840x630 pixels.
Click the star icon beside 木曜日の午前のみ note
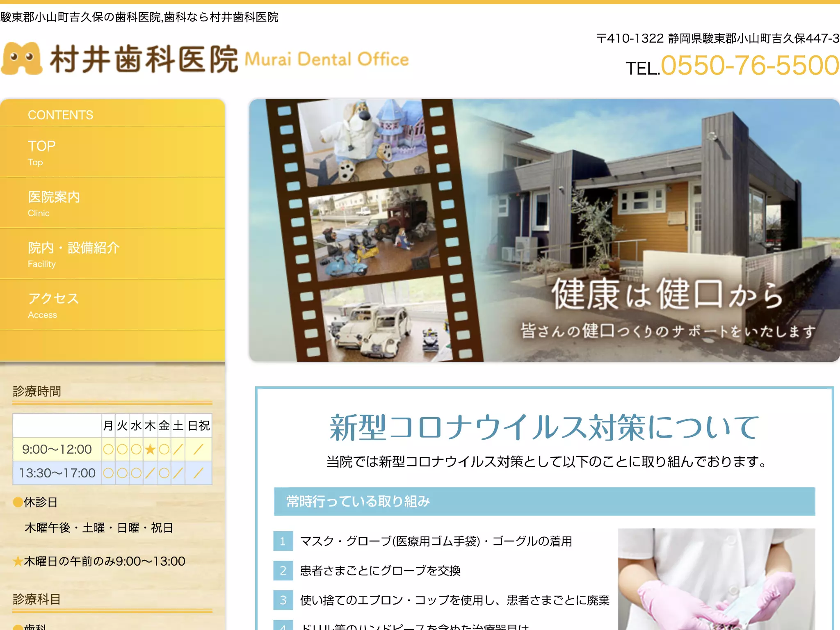(x=18, y=561)
